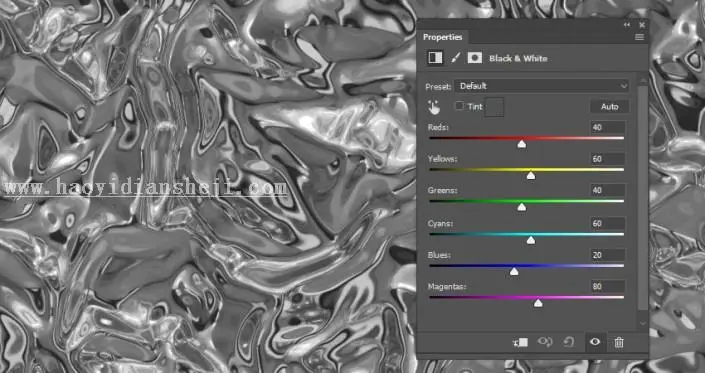The height and width of the screenshot is (373, 705).
Task: Open the Preset dropdown showing Default
Action: 542,86
